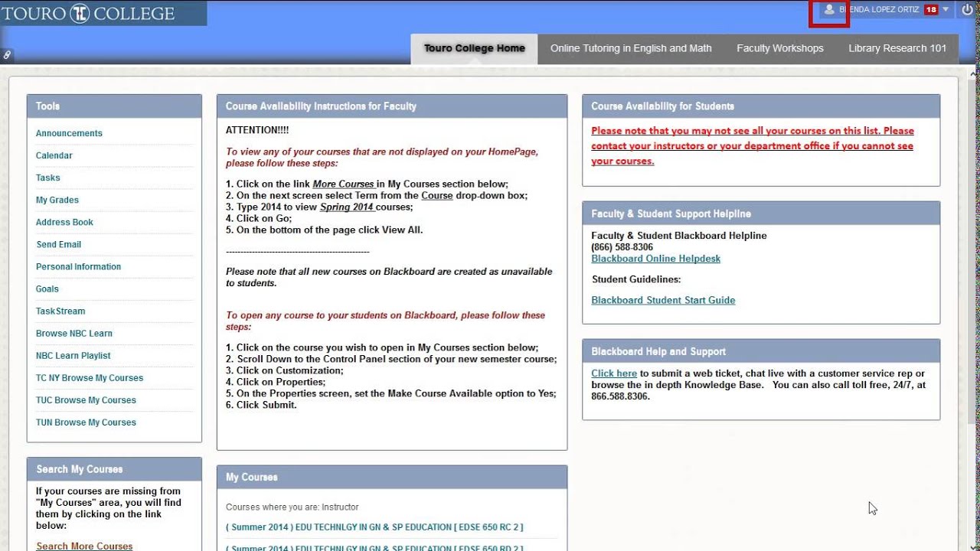Viewport: 980px width, 551px height.
Task: Open Personal Information
Action: point(78,266)
